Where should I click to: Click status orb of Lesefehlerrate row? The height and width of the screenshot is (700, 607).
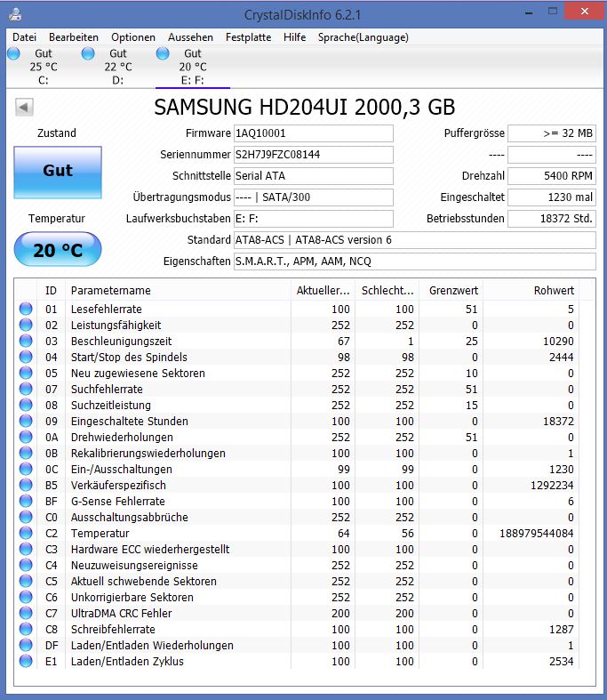tap(26, 309)
